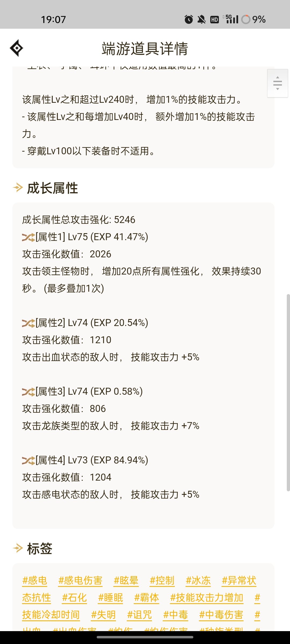Tap the alarm clock status bar icon
290x644 pixels.
(x=189, y=19)
